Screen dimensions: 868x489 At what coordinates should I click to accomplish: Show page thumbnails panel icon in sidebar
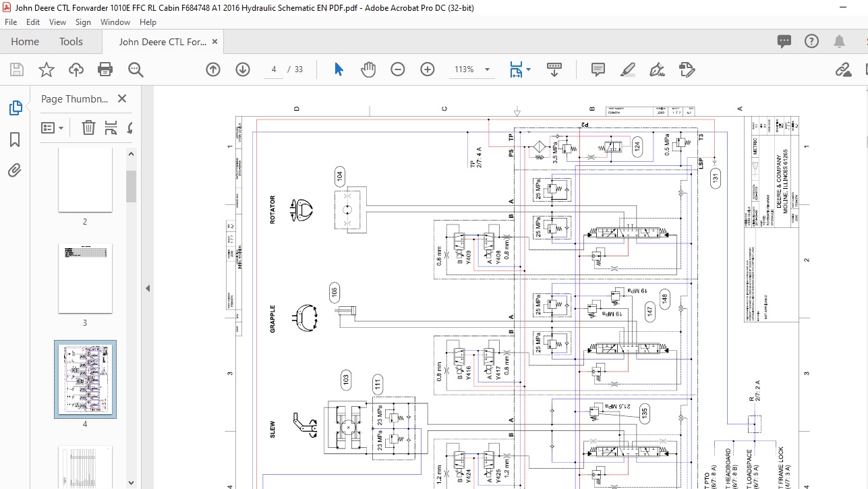pyautogui.click(x=16, y=108)
